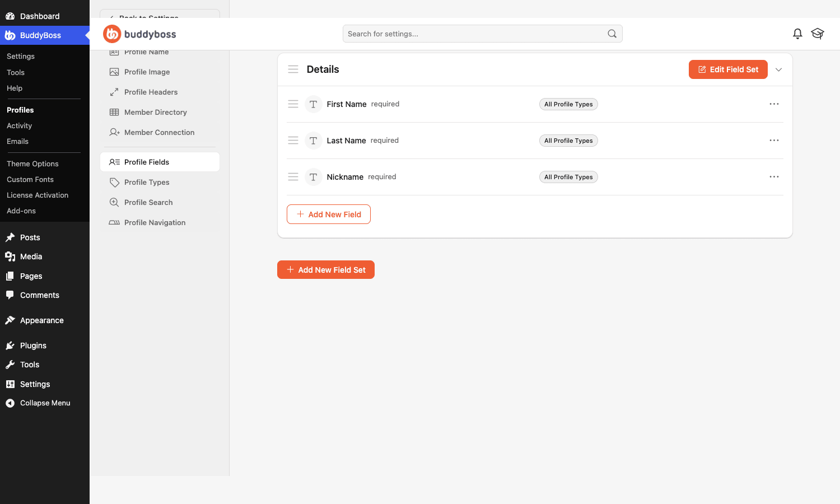Click the Nickname row drag handle
This screenshot has height=504, width=840.
tap(293, 177)
